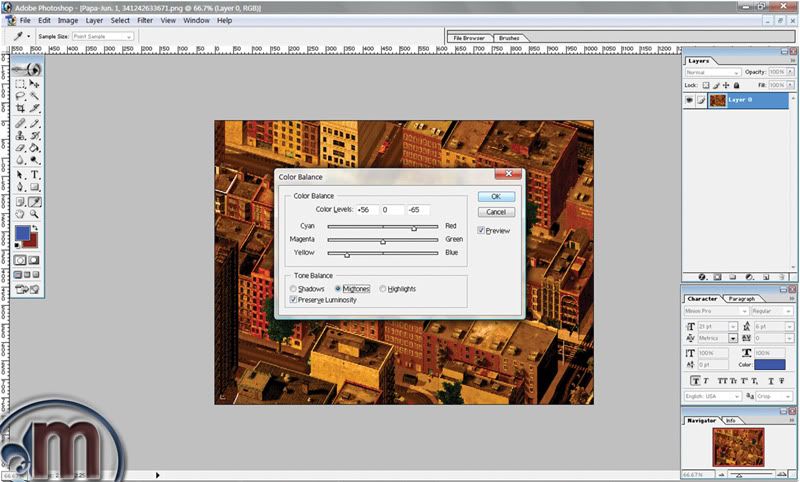Click the Character panel text color swatch

[x=769, y=365]
